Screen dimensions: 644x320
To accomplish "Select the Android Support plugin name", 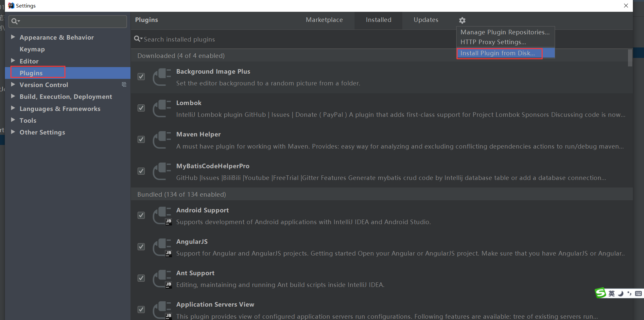I will pos(202,210).
